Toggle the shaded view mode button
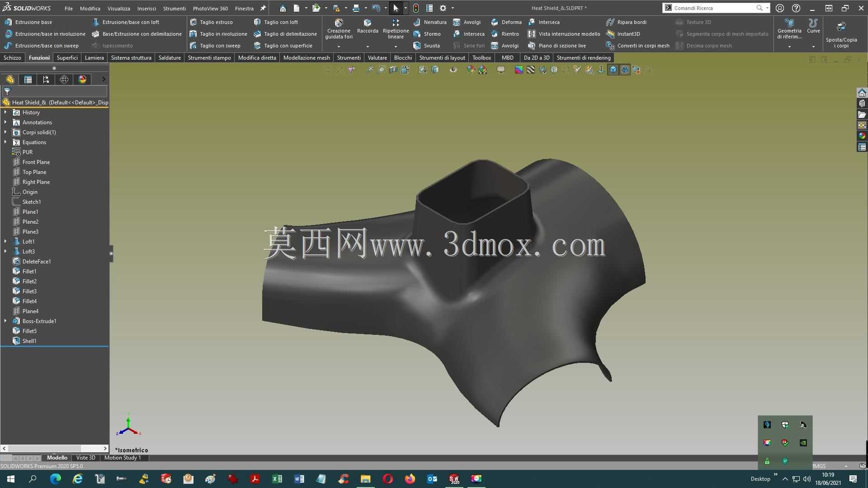This screenshot has width=868, height=488. pos(613,70)
